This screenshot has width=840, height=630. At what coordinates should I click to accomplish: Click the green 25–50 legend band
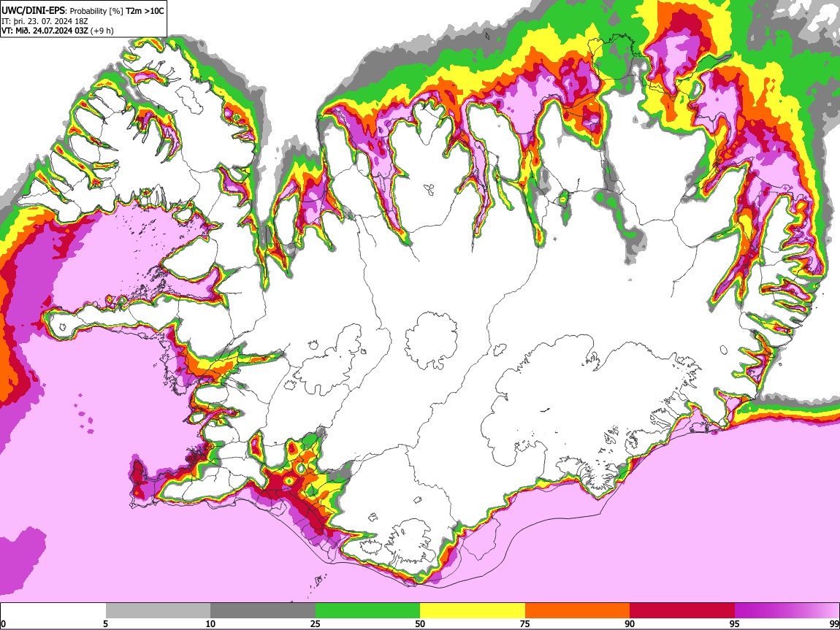pos(367,611)
